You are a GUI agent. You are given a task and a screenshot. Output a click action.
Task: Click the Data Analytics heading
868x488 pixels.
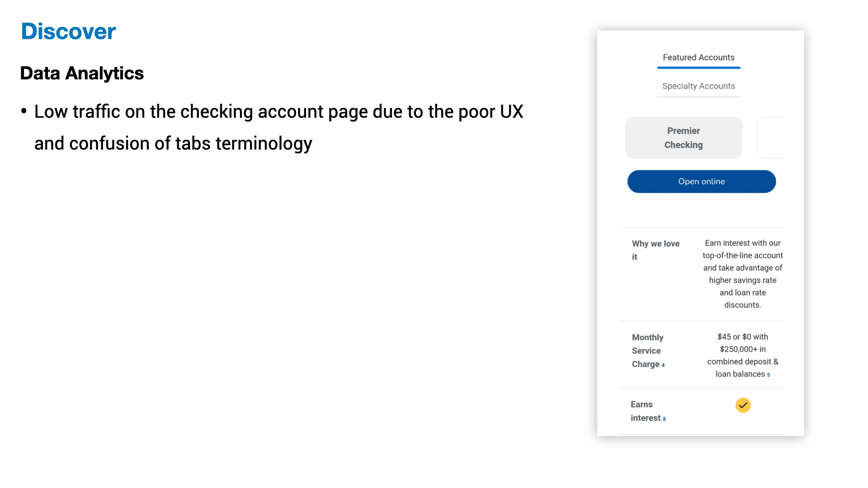point(82,73)
